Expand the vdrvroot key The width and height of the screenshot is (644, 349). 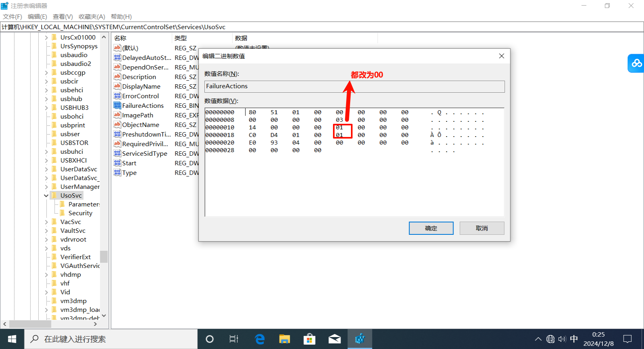(46, 240)
